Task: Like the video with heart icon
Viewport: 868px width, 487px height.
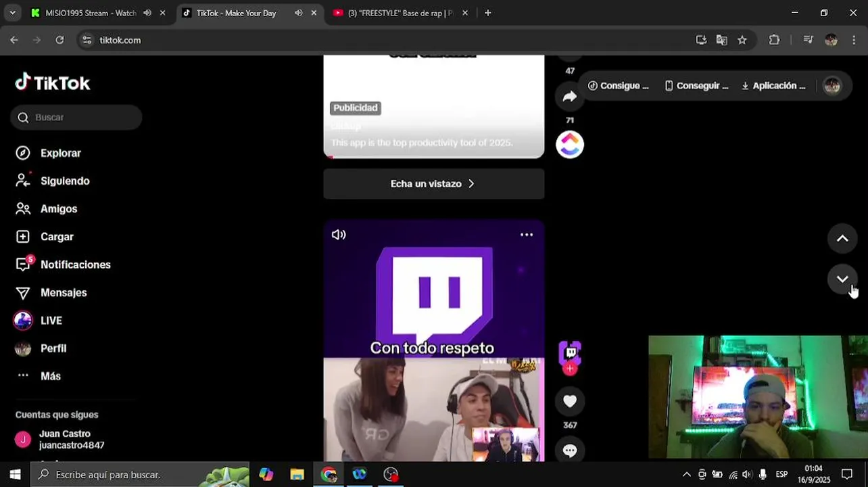Action: (x=570, y=401)
